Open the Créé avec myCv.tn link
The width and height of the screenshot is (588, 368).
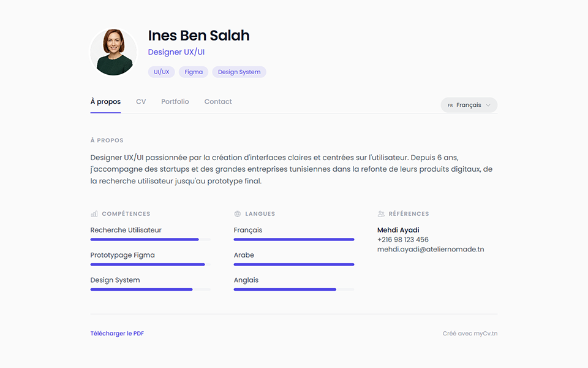[470, 334]
